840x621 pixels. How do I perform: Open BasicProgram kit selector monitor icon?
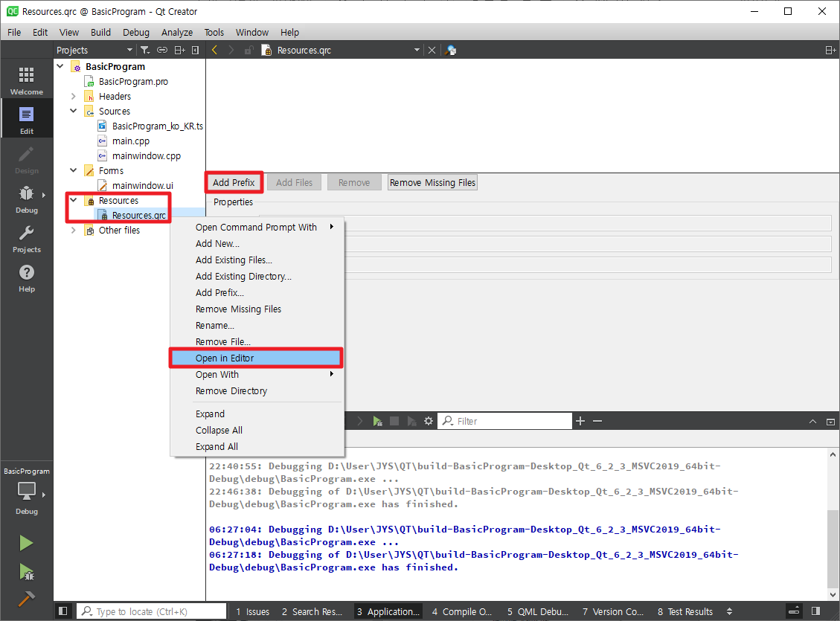pos(26,491)
